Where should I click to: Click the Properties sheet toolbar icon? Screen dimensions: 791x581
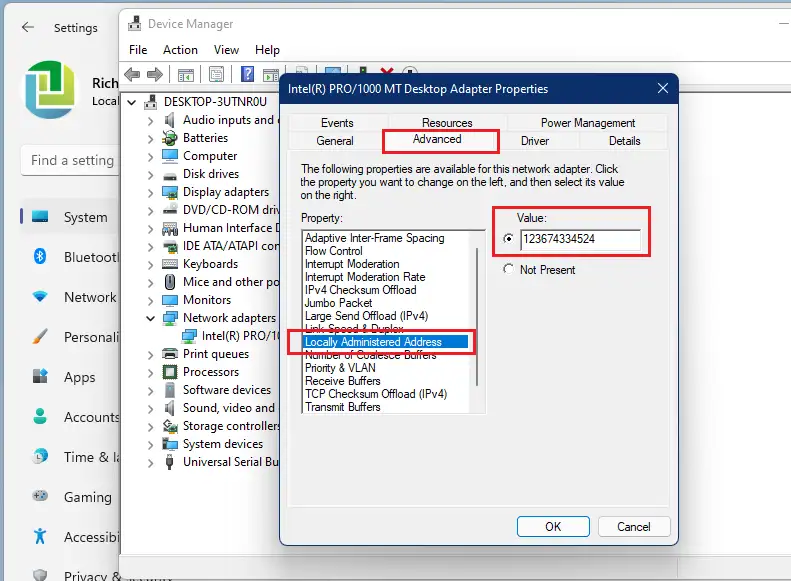(216, 75)
